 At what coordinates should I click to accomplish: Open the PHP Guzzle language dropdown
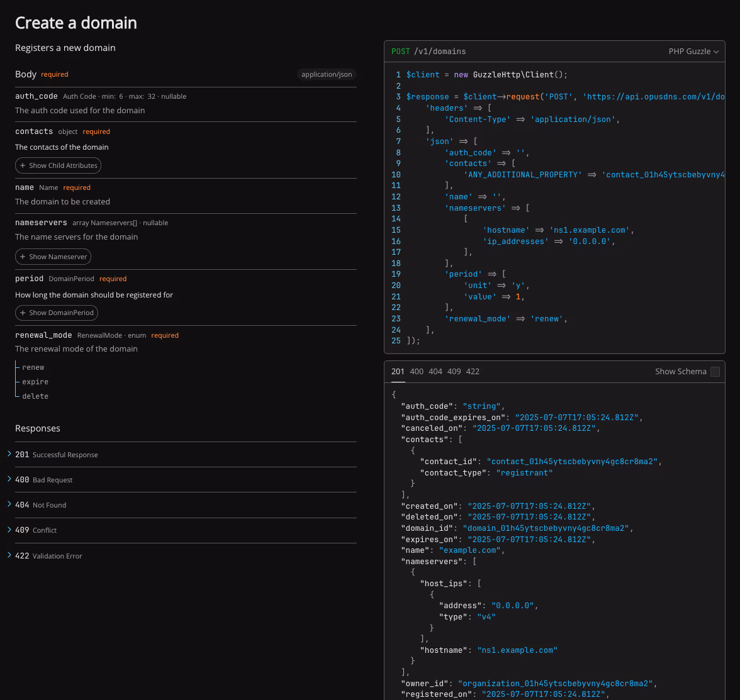coord(694,52)
